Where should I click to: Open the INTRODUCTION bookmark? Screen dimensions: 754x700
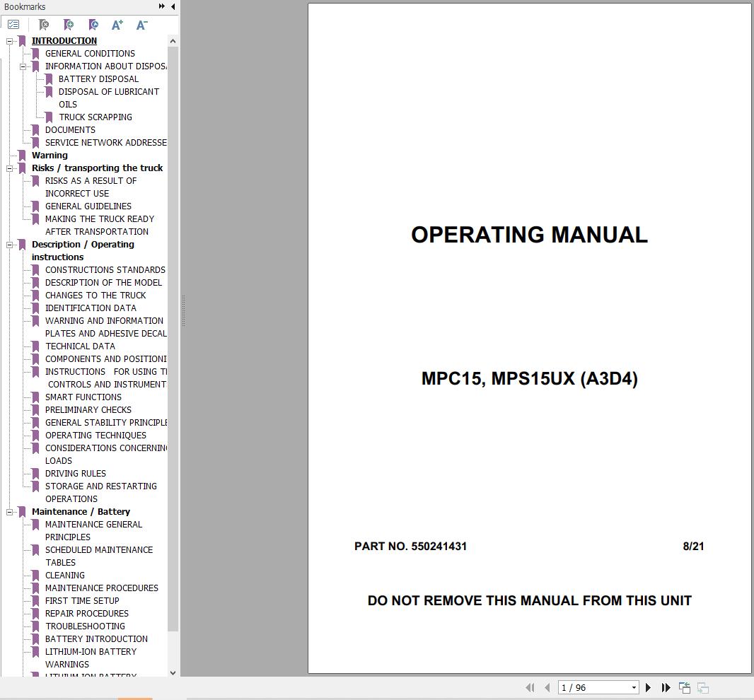(x=64, y=41)
